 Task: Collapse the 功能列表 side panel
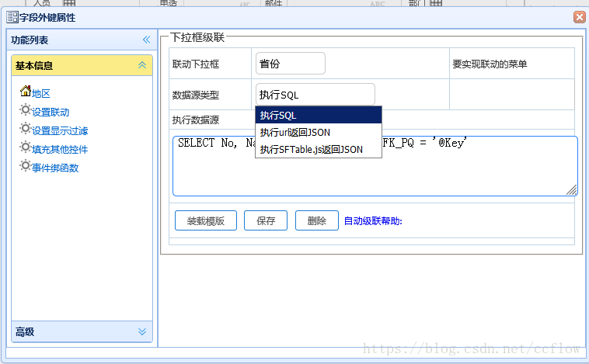click(147, 40)
